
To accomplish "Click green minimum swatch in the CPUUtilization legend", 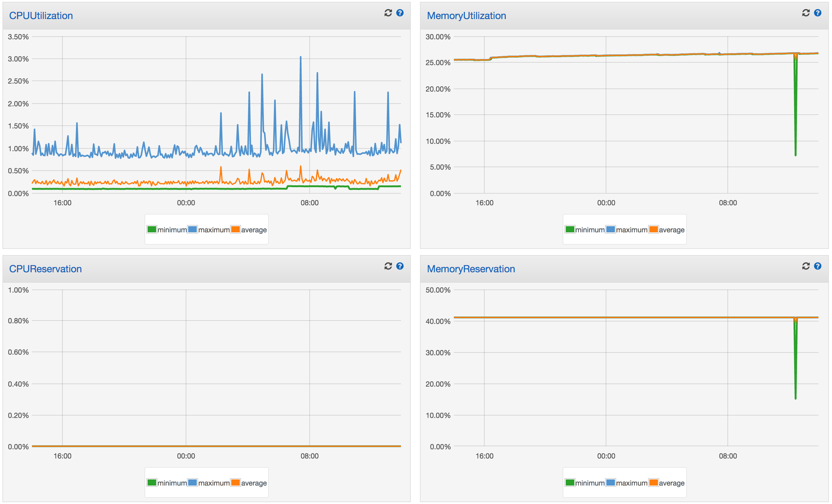I will [152, 230].
